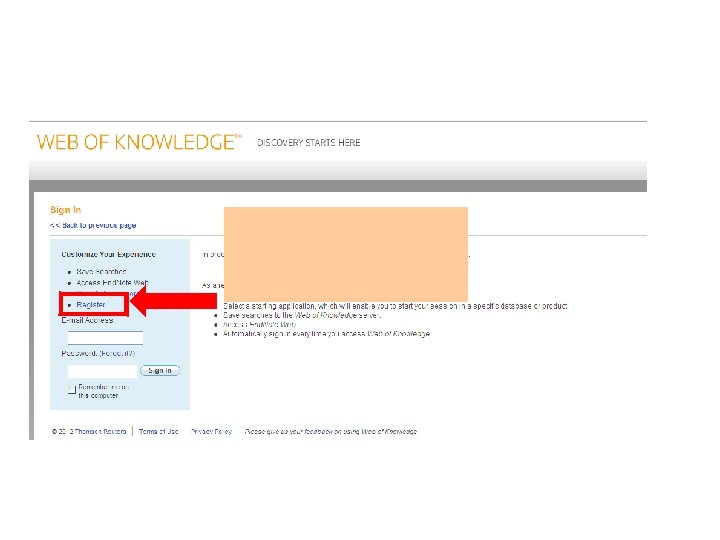Open Terms of Use footer link
This screenshot has height=540, width=720.
coord(158,432)
